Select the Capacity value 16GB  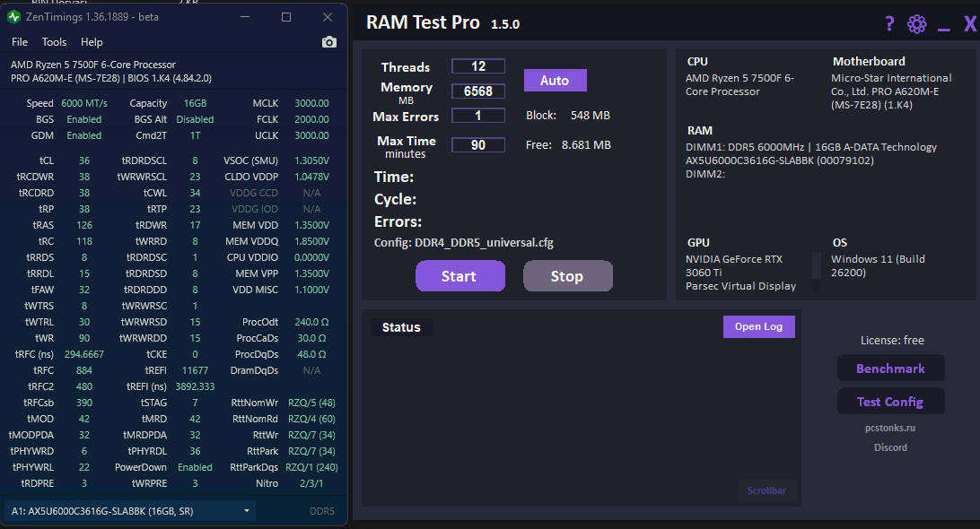[195, 103]
